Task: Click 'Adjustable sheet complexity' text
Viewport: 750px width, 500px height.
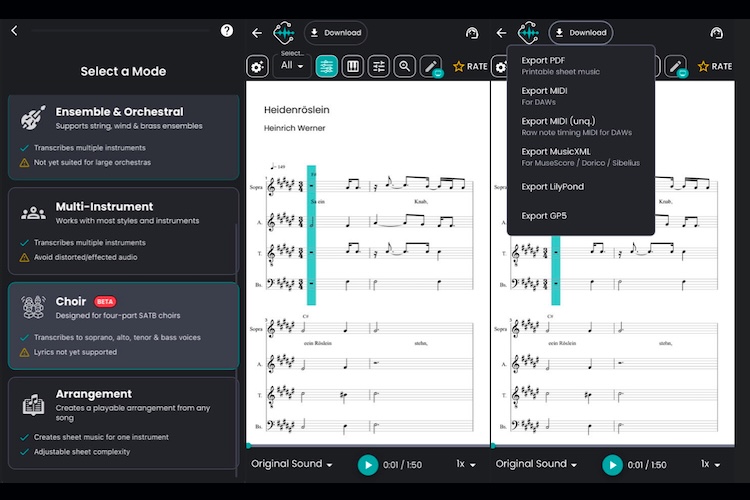Action: (82, 452)
